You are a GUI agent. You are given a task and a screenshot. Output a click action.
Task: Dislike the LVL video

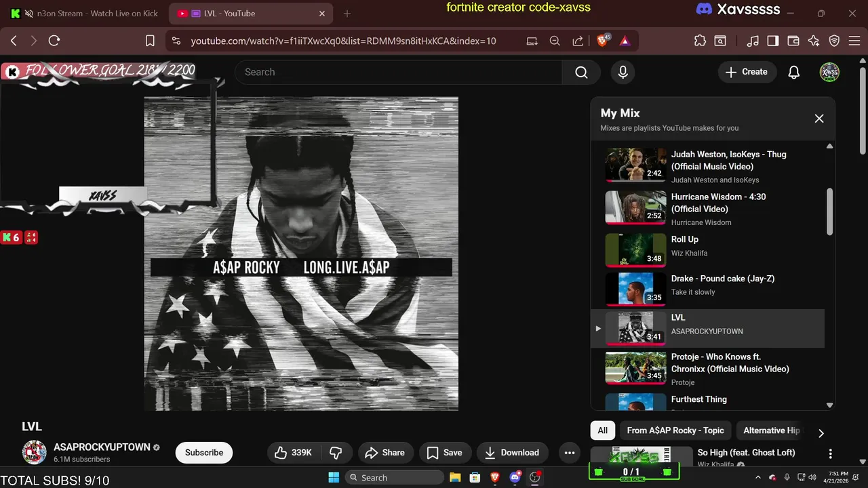pos(336,453)
